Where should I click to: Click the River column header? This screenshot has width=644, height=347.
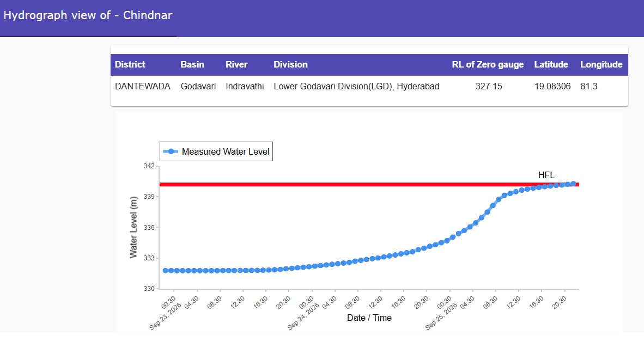[x=236, y=64]
